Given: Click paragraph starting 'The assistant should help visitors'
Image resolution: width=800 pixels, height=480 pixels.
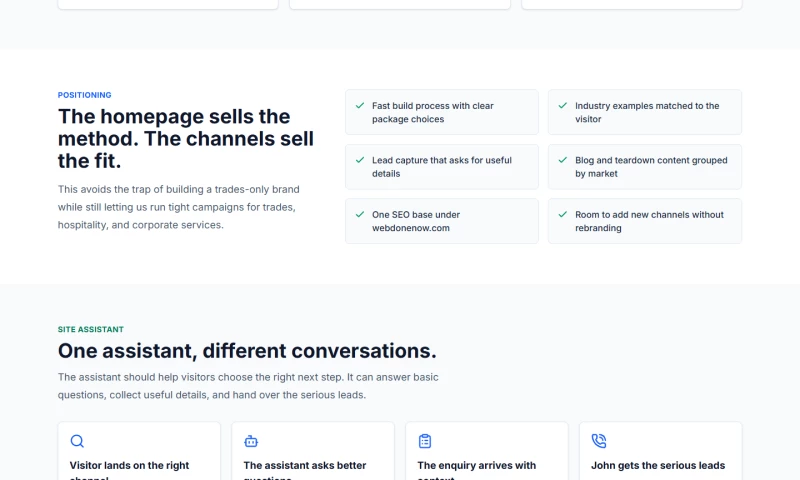Looking at the screenshot, I should point(248,386).
